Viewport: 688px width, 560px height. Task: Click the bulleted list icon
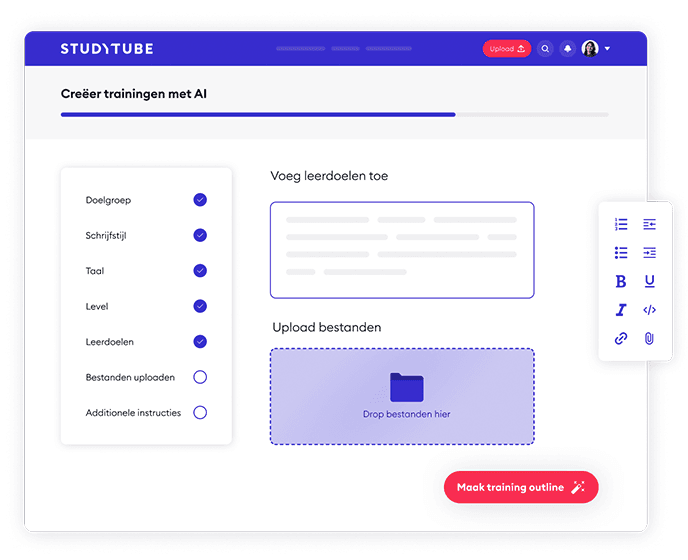pyautogui.click(x=620, y=253)
